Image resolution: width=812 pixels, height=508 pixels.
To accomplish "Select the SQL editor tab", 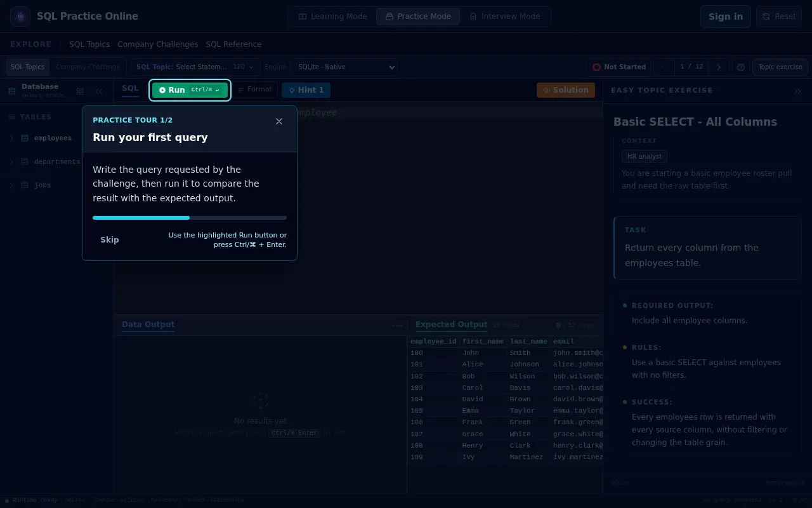I will point(130,89).
